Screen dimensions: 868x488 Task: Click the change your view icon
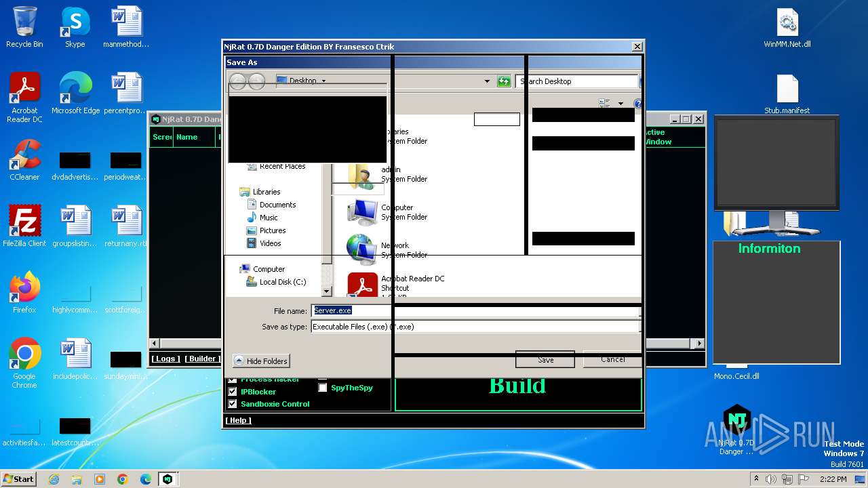(605, 104)
